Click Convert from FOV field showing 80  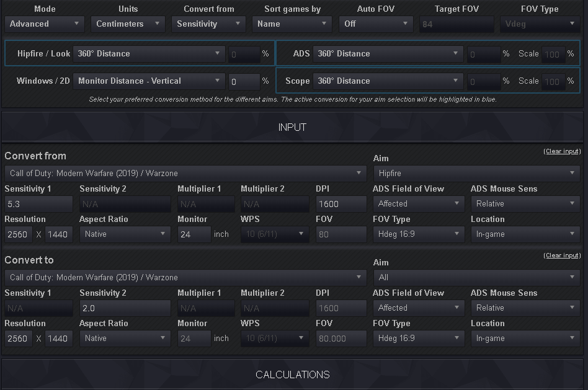click(341, 234)
